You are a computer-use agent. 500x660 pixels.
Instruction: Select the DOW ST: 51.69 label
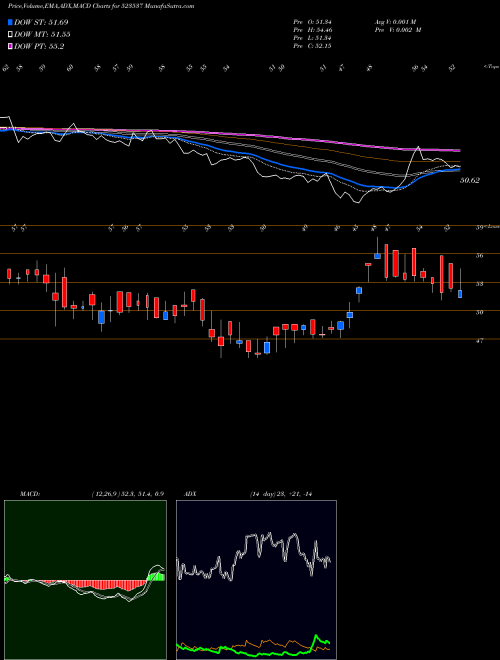tap(41, 22)
